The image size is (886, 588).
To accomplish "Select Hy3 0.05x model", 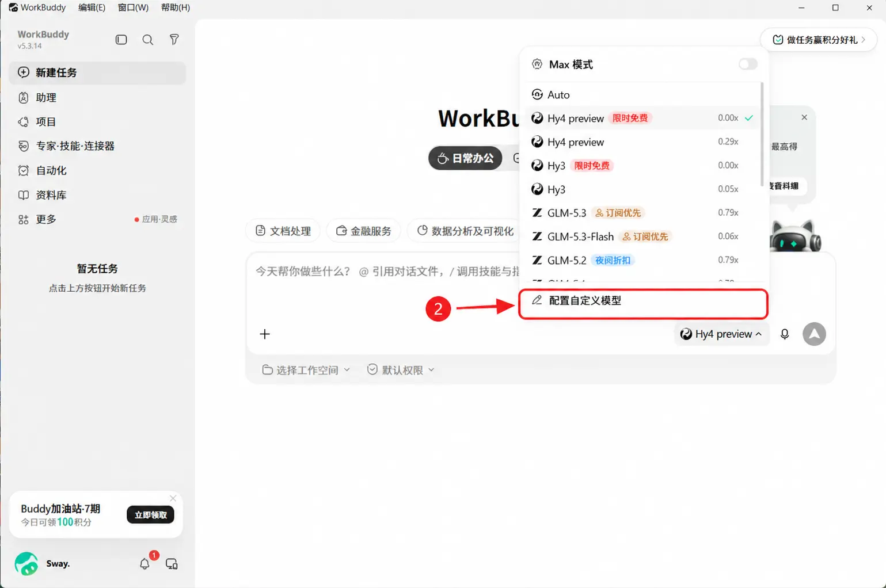I will pyautogui.click(x=643, y=189).
